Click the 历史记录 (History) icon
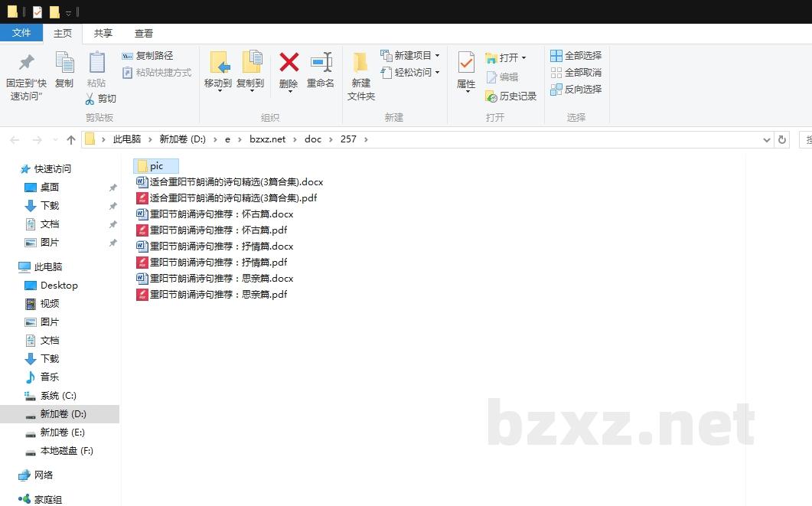812x506 pixels. coord(491,96)
